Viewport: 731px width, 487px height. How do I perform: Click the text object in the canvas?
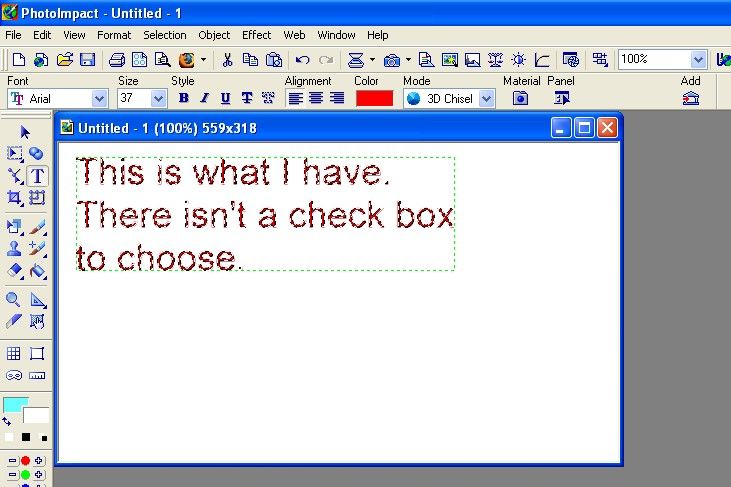(x=265, y=214)
